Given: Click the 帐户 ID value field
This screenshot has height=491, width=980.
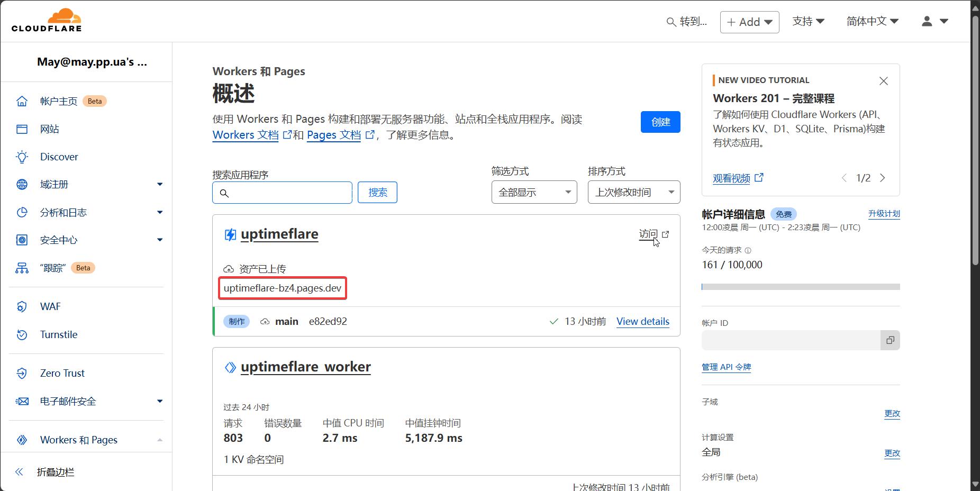Looking at the screenshot, I should tap(791, 340).
